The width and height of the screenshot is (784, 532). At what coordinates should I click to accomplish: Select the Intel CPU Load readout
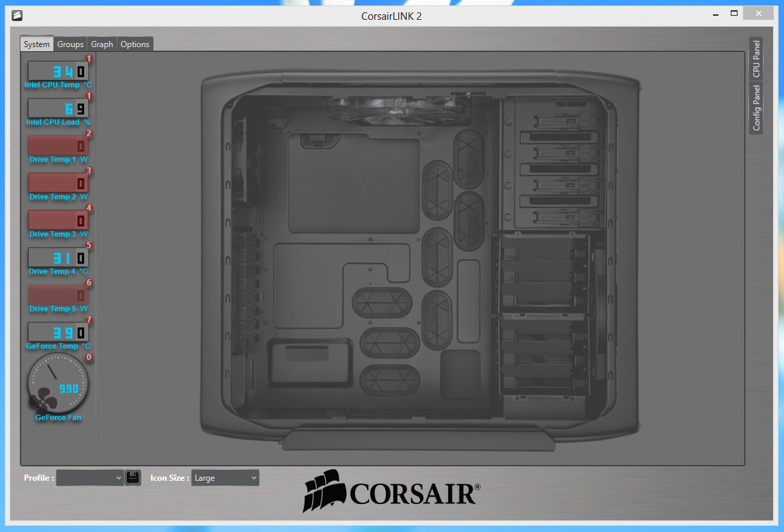[58, 108]
